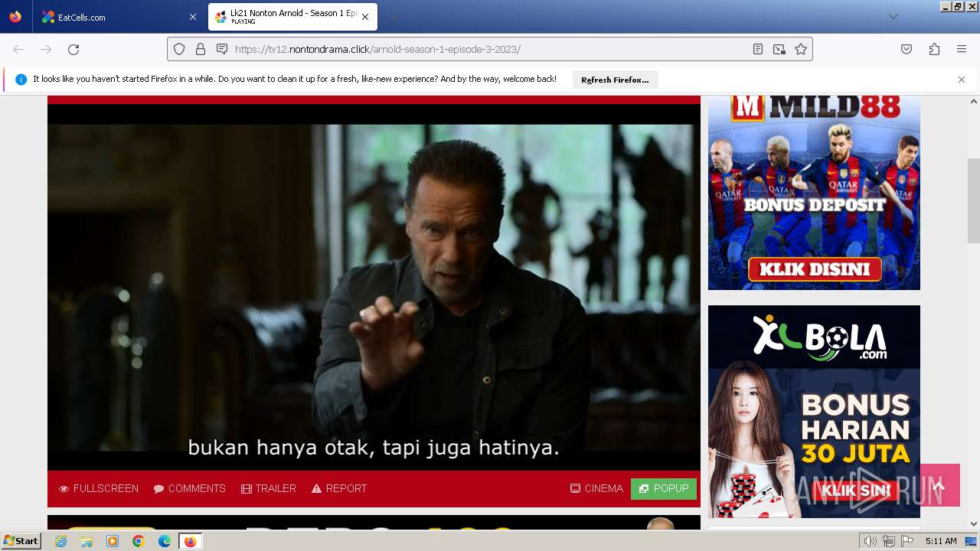Screen dimensions: 980x551
Task: Click the address bar URL field
Action: point(488,49)
